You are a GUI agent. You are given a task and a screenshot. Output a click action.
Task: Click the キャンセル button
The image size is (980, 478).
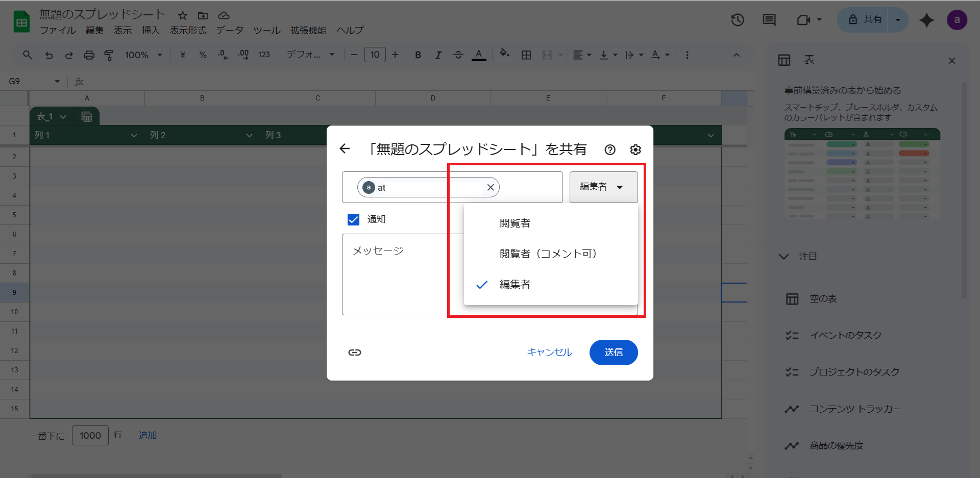point(549,353)
